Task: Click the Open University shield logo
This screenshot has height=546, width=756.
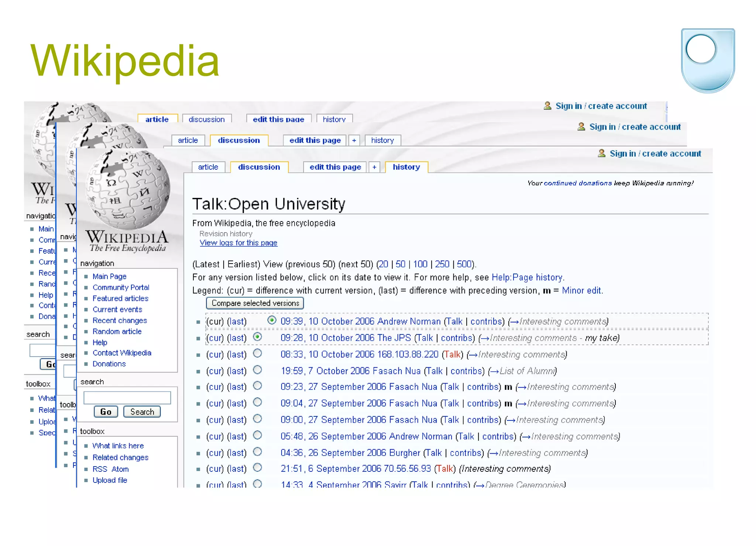Action: 708,61
